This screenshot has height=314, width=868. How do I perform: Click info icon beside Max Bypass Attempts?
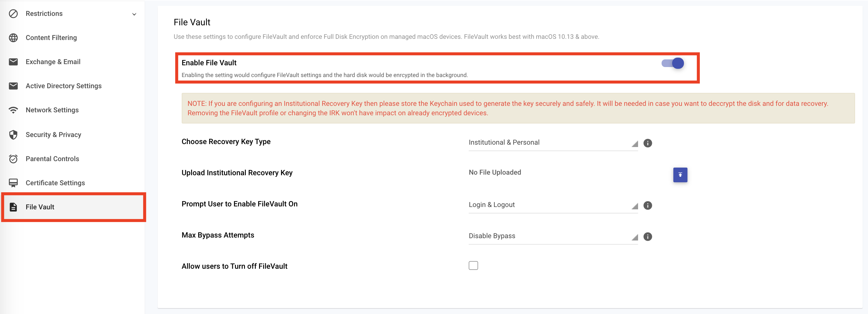click(x=647, y=236)
